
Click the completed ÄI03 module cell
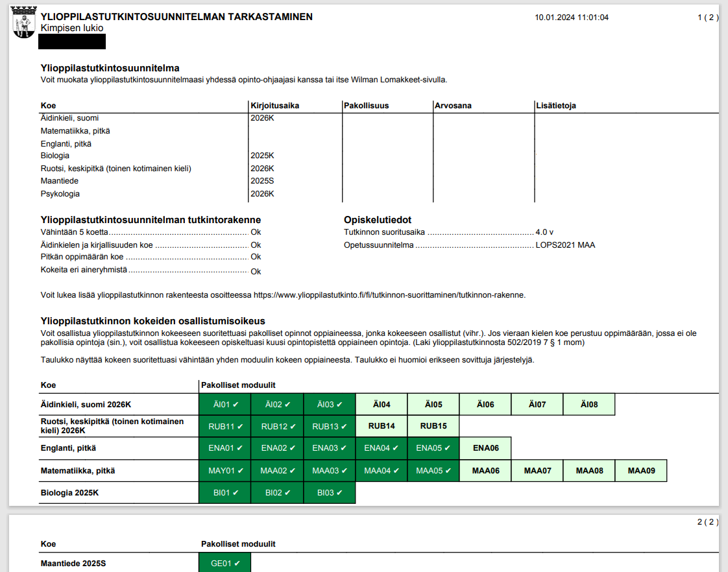330,405
